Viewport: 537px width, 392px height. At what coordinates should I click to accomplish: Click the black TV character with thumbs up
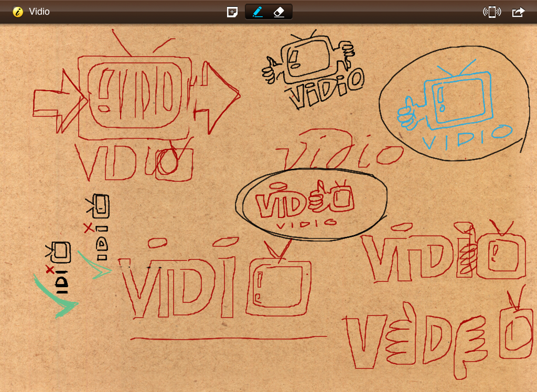point(308,60)
